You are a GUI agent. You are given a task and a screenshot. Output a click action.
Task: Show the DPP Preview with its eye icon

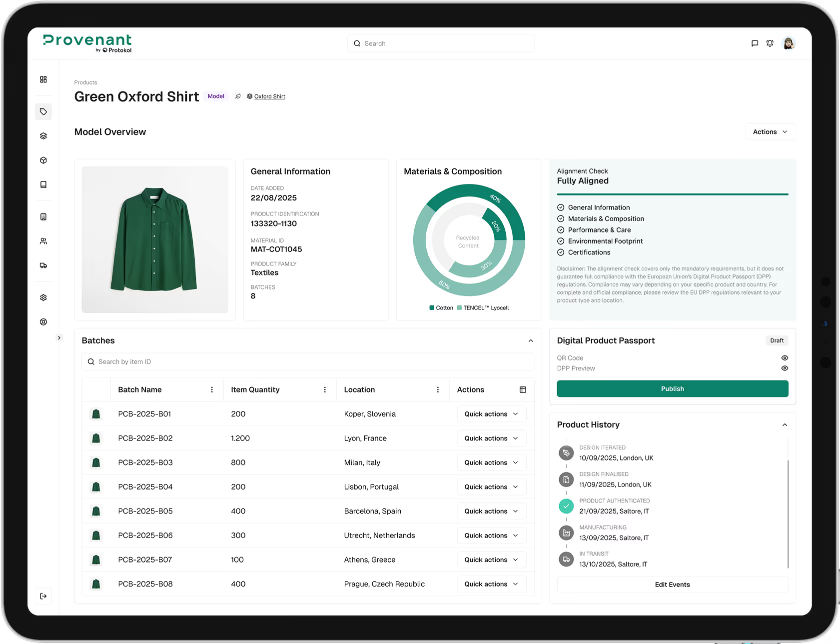tap(784, 368)
